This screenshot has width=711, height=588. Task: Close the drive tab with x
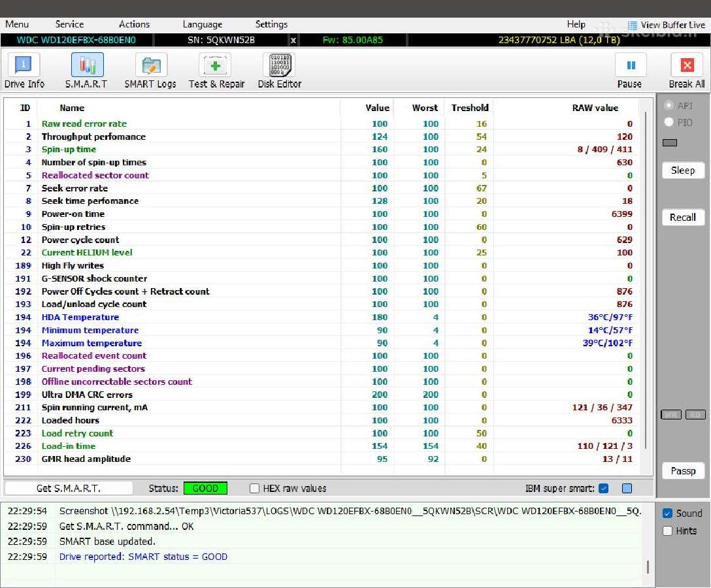coord(293,41)
